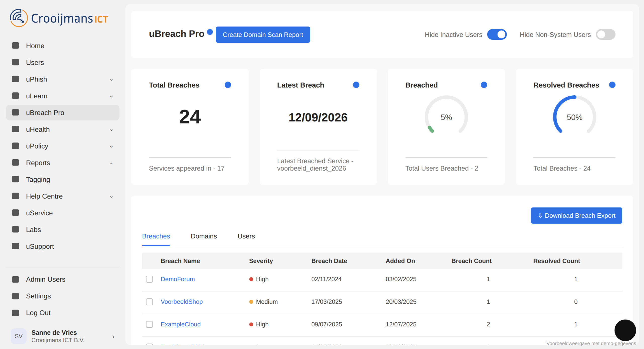
Task: Open the DemoForum breach link
Action: tap(178, 279)
